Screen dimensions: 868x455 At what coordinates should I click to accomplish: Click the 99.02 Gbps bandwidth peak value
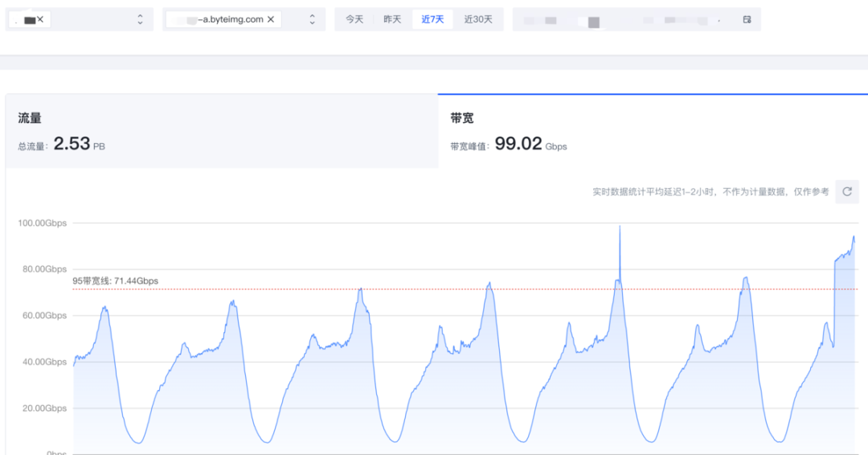(518, 146)
